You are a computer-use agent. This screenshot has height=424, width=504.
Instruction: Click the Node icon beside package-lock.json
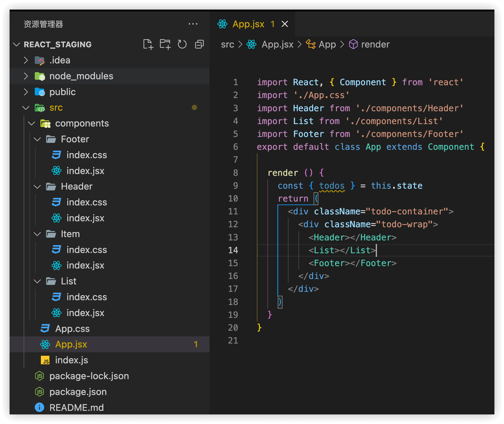tap(39, 376)
